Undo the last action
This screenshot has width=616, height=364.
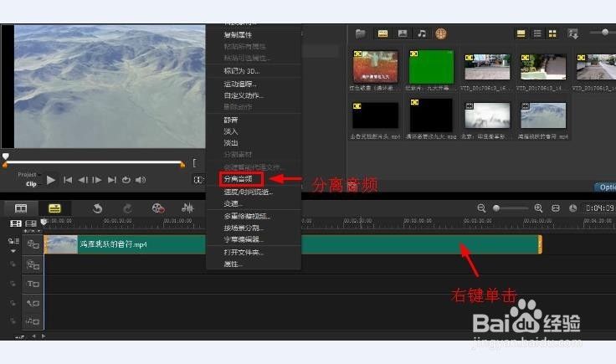[x=97, y=208]
